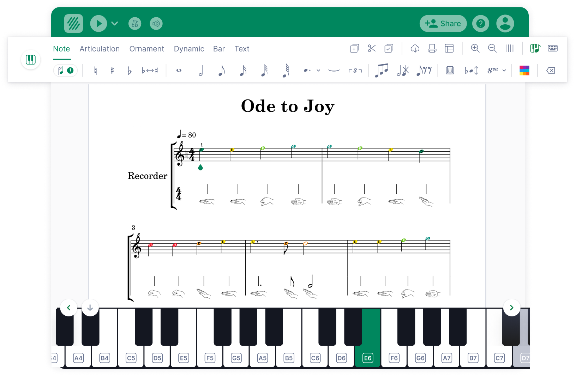The width and height of the screenshot is (588, 376).
Task: Expand the playback options chevron
Action: (115, 24)
